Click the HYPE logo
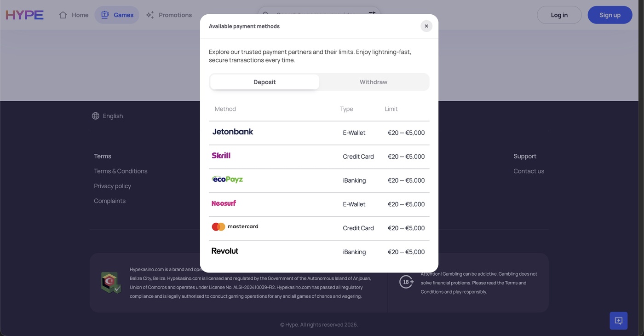This screenshot has height=336, width=644. (24, 15)
